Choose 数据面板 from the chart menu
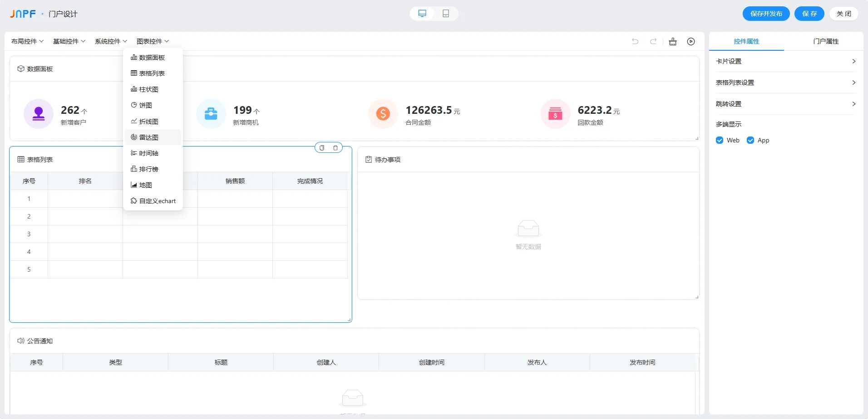Image resolution: width=868 pixels, height=419 pixels. tap(153, 58)
